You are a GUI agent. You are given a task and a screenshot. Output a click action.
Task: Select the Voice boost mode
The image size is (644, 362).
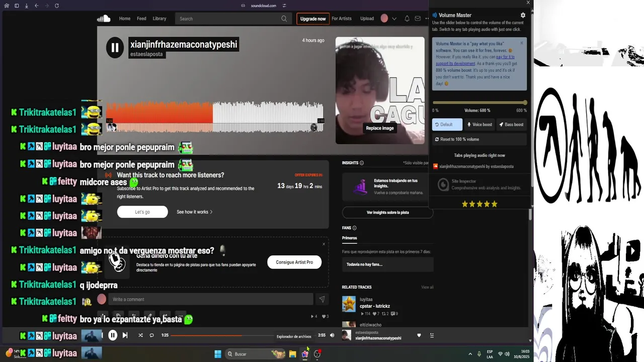click(479, 124)
